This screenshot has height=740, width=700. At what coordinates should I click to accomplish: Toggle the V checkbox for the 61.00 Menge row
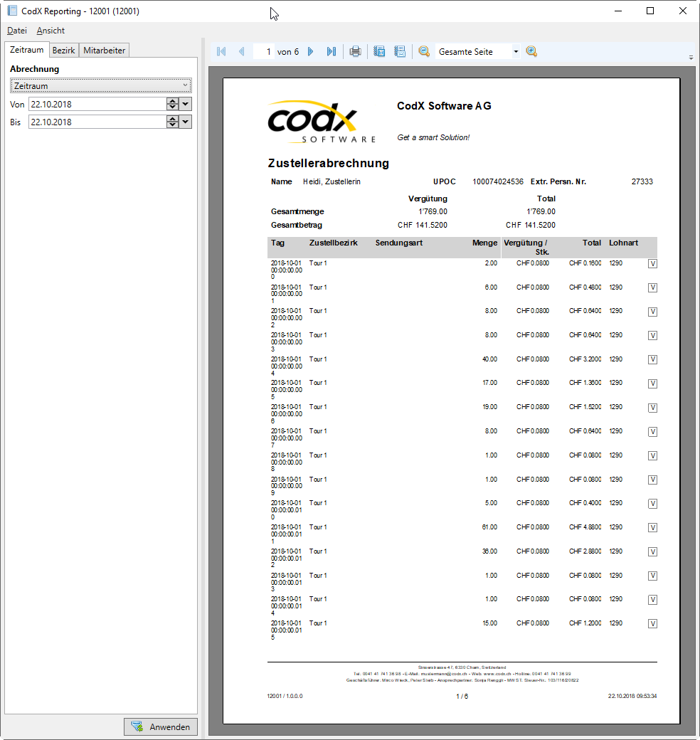coord(652,528)
